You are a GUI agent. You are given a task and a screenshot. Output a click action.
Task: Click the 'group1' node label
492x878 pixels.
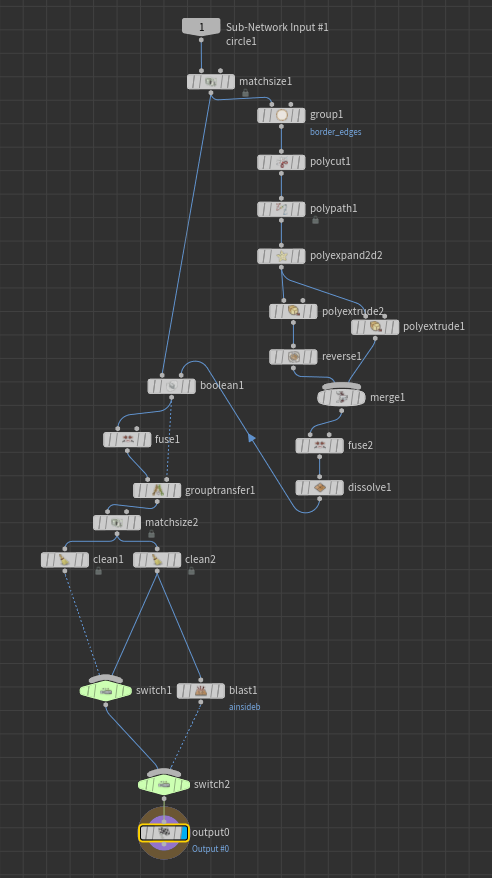pos(327,114)
